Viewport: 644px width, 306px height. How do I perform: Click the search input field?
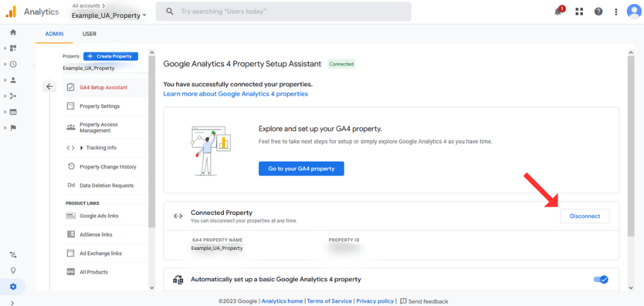tap(284, 12)
